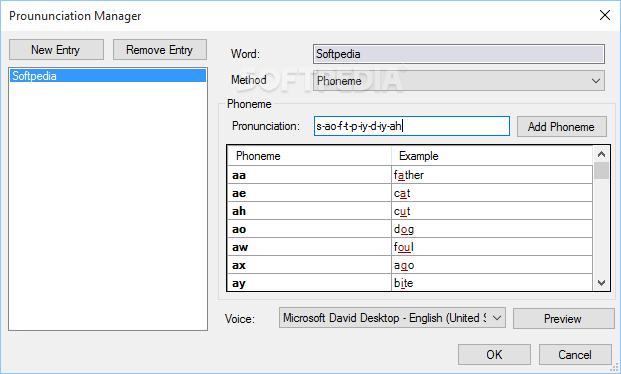
Task: Click the phoneme table scroll down arrow
Action: pyautogui.click(x=601, y=283)
